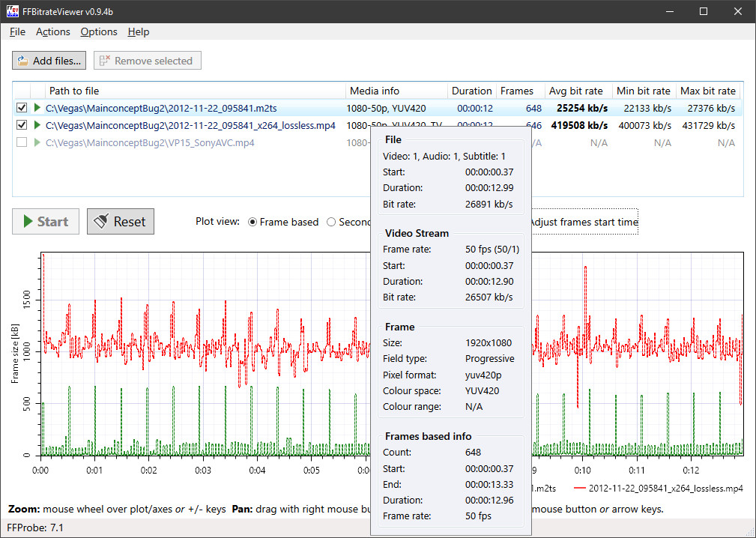The image size is (756, 538).
Task: Click the green triangle on the Start button
Action: tap(28, 222)
